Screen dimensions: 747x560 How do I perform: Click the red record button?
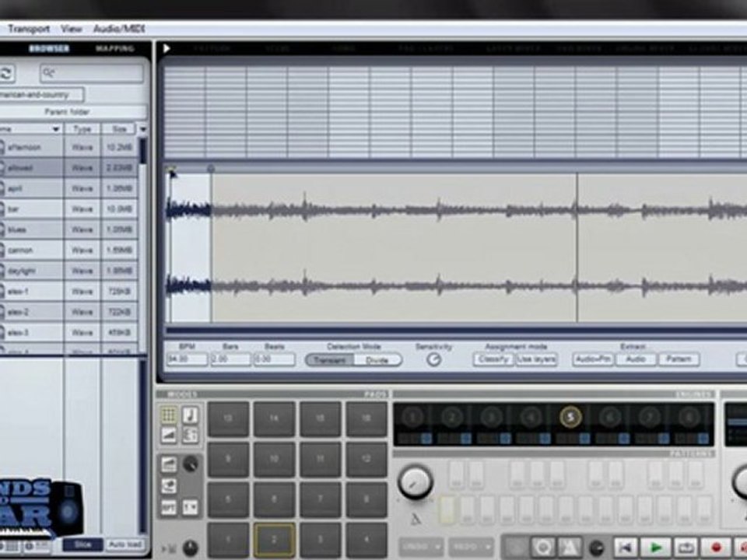point(716,548)
